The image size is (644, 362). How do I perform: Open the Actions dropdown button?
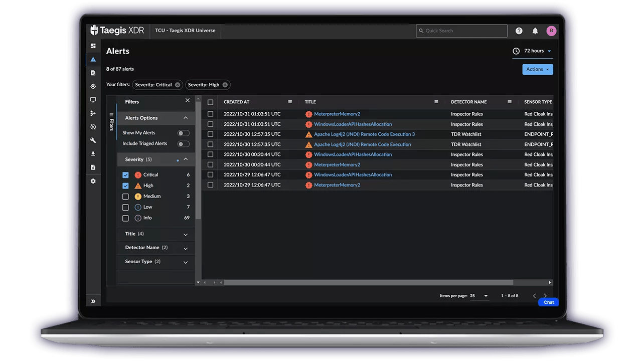(x=538, y=69)
